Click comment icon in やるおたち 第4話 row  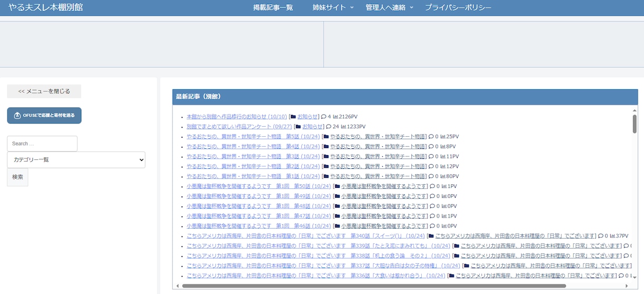pos(431,147)
